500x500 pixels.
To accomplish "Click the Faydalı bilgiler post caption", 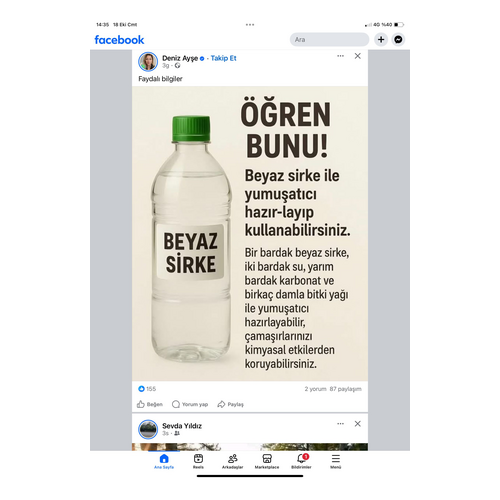I will click(x=160, y=79).
